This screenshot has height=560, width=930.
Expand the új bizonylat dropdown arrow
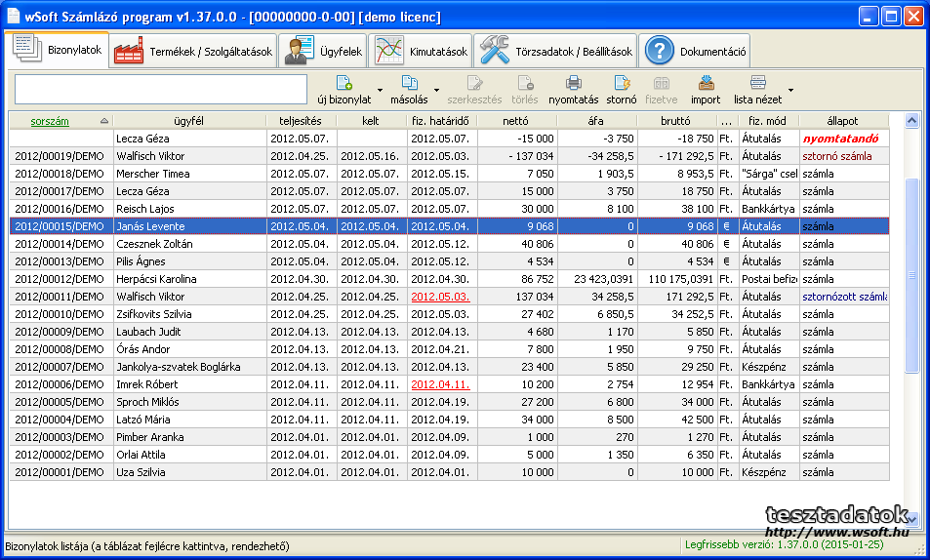(379, 90)
